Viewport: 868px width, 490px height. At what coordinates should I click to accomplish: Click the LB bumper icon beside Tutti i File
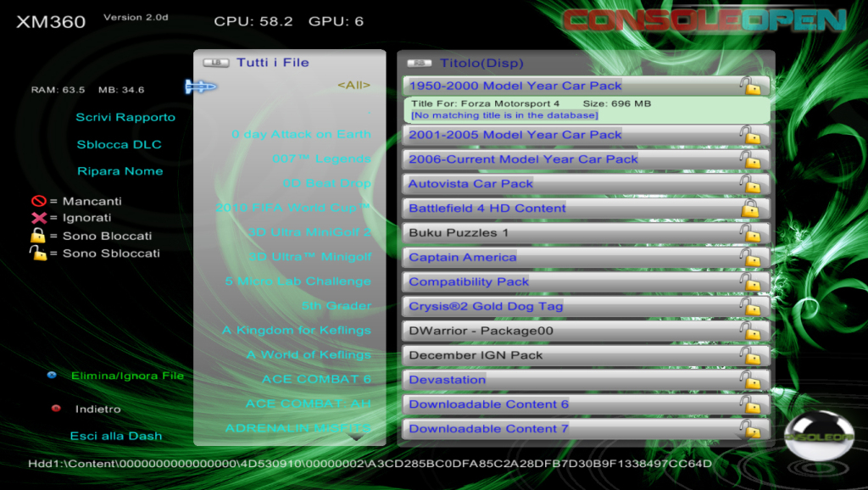click(216, 63)
